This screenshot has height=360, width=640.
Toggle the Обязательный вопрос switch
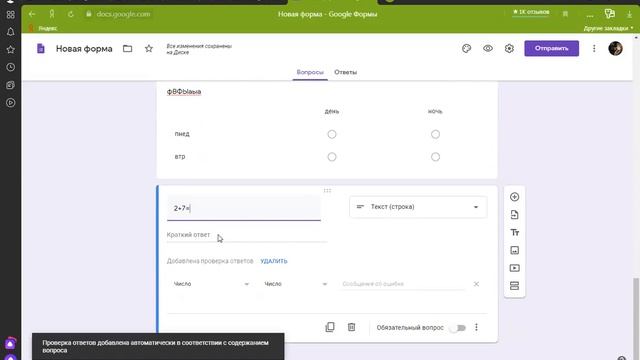pyautogui.click(x=458, y=328)
